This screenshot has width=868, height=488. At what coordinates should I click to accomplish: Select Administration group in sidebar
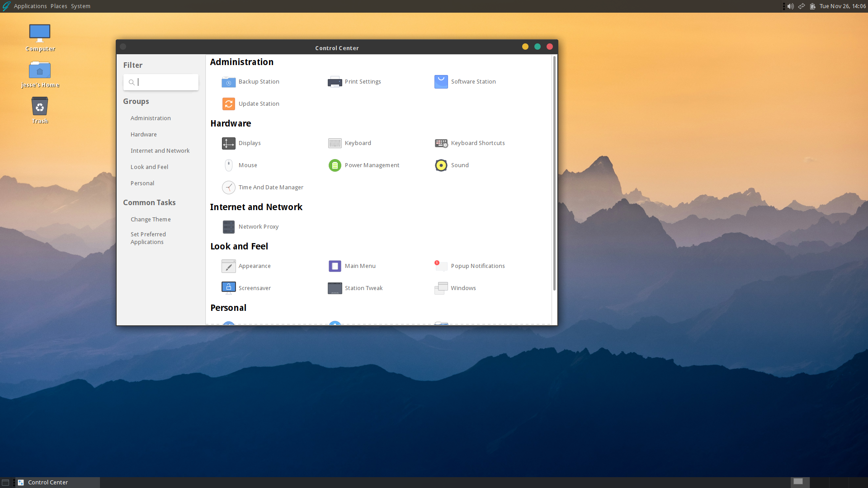(x=151, y=118)
